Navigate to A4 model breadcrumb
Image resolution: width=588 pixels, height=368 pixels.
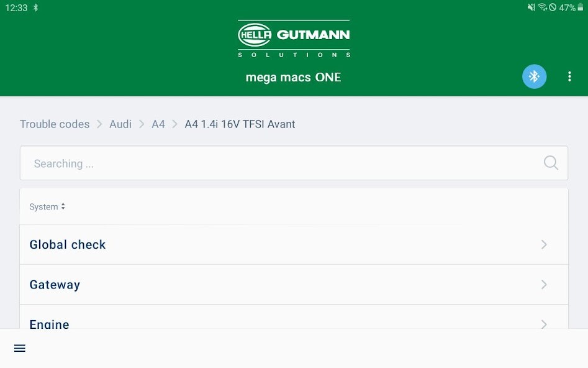(158, 124)
